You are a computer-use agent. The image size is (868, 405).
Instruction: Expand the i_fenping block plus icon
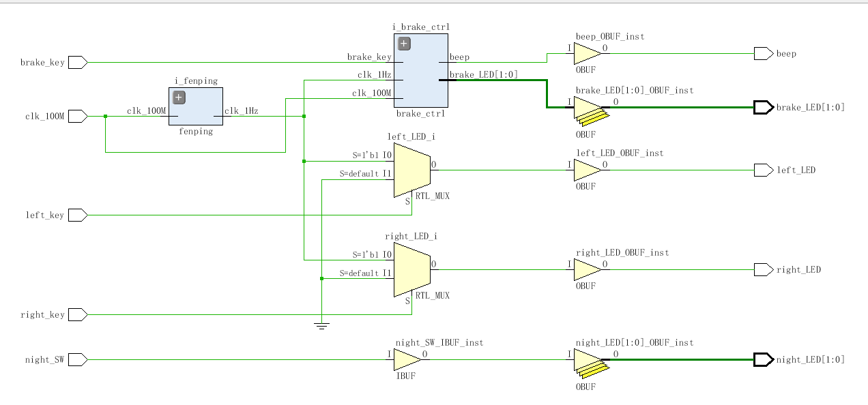click(179, 97)
